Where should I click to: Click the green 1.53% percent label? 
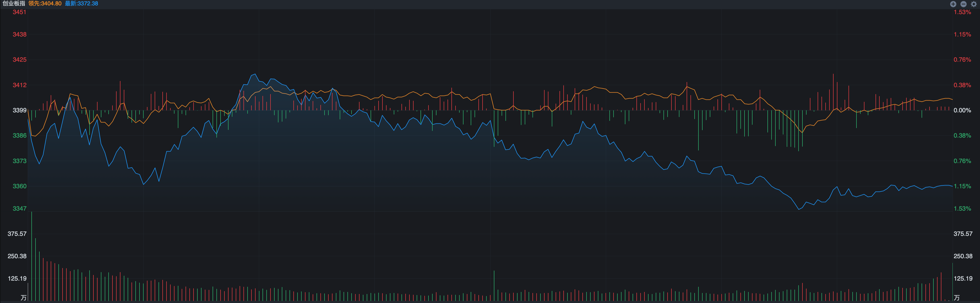(962, 208)
